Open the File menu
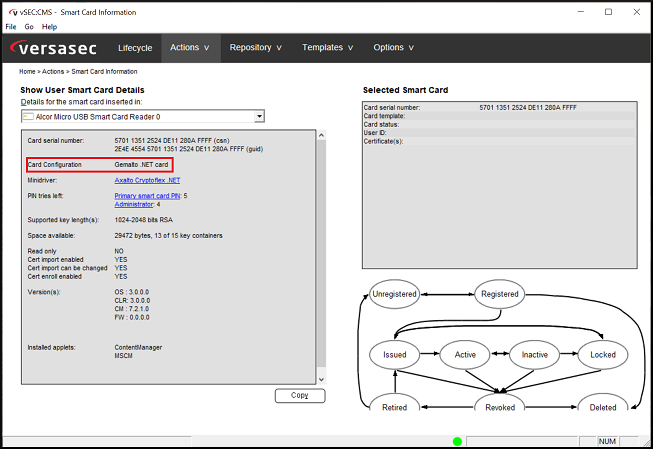Image resolution: width=653 pixels, height=449 pixels. [11, 27]
